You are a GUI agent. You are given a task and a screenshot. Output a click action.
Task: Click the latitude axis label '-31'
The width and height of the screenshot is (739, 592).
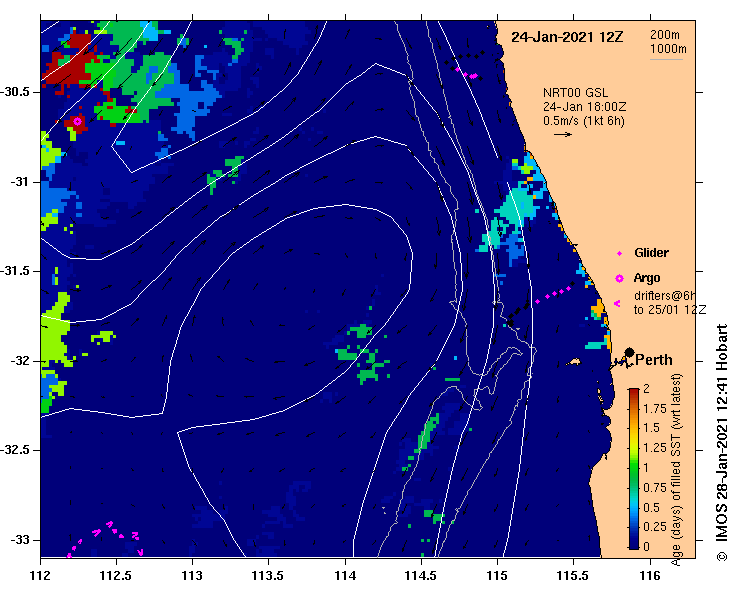pos(20,181)
